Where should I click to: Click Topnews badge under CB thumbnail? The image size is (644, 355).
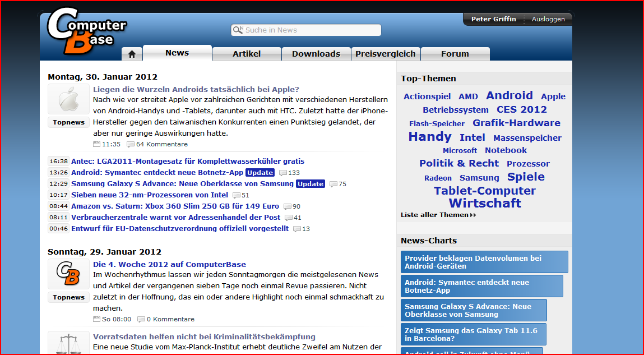point(68,297)
